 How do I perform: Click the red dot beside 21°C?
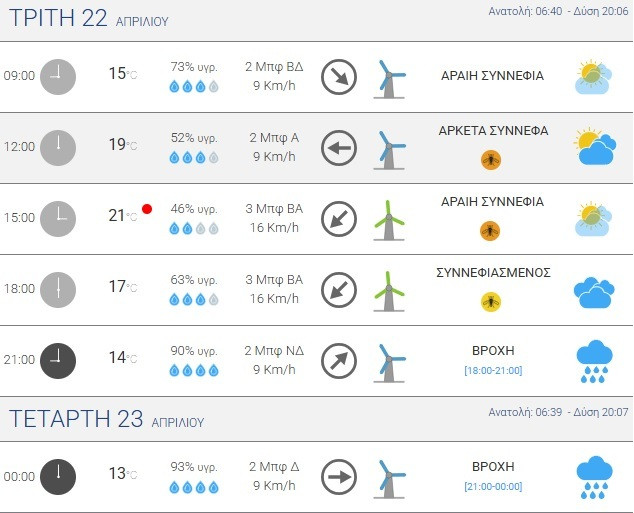pyautogui.click(x=147, y=209)
